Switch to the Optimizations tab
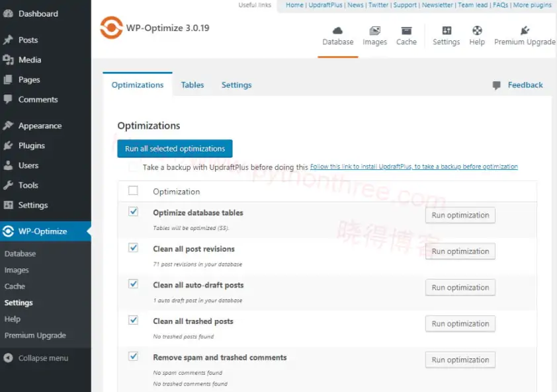Viewport: 557px width, 392px height. [138, 85]
